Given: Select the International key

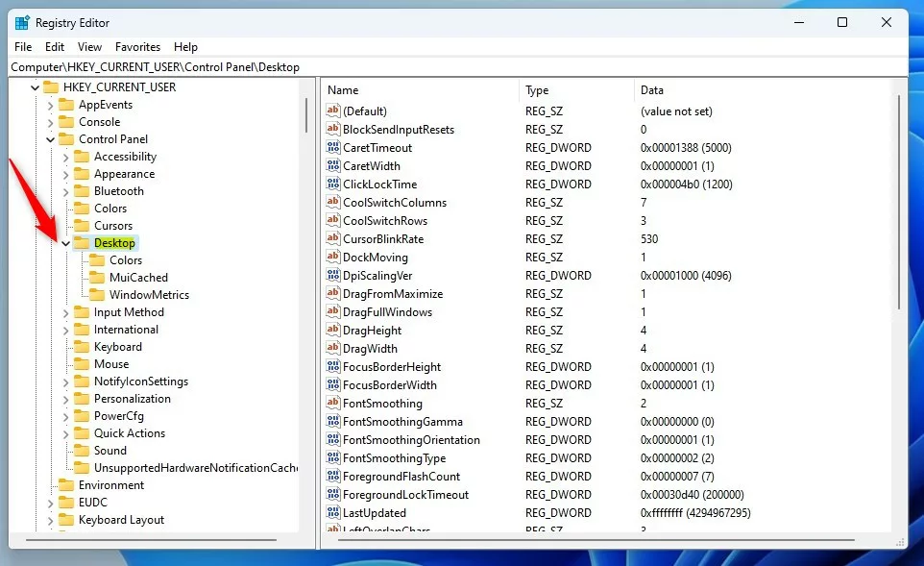Looking at the screenshot, I should 126,330.
